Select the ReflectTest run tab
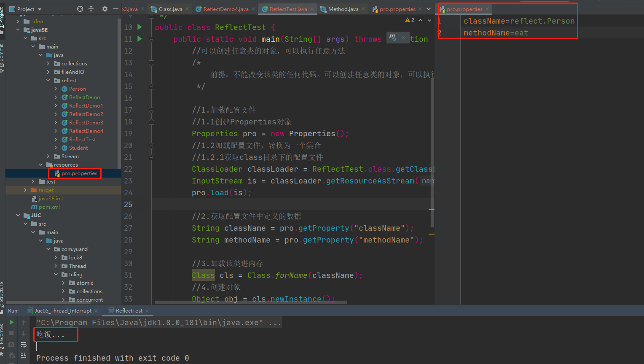This screenshot has width=644, height=364. click(129, 311)
